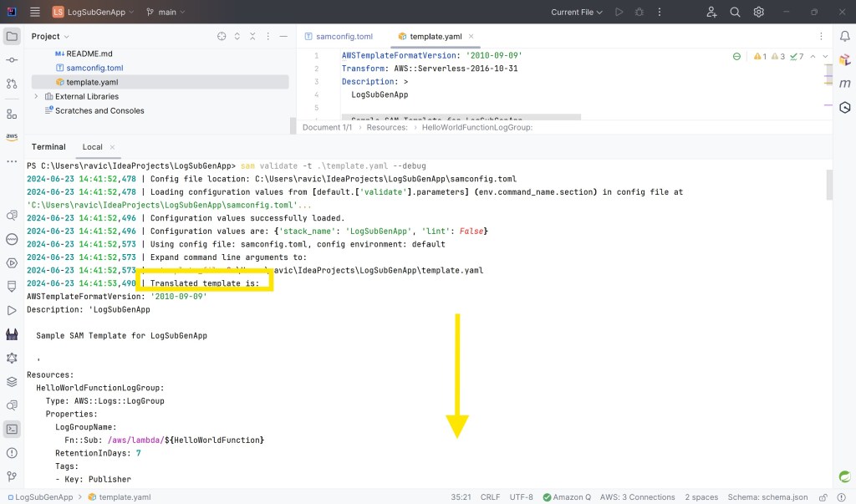Open the Maven tool window
Viewport: 856px width, 504px height.
click(845, 84)
